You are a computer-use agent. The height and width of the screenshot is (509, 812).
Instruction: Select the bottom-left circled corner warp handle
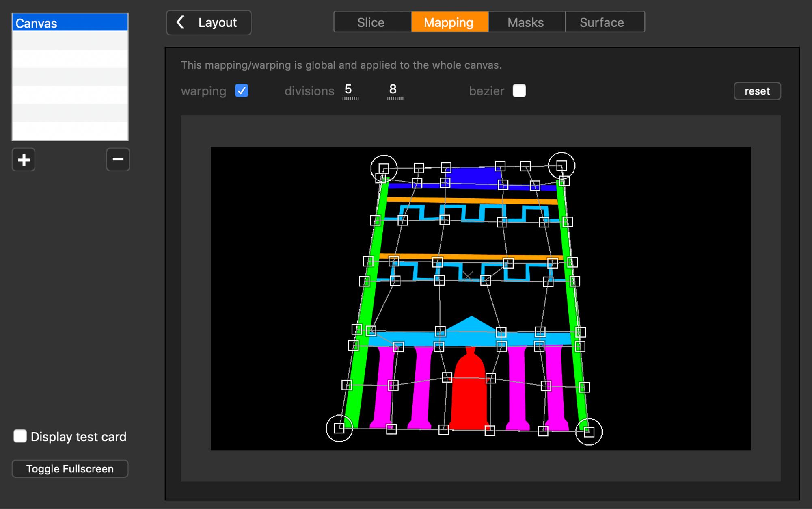[x=339, y=428]
